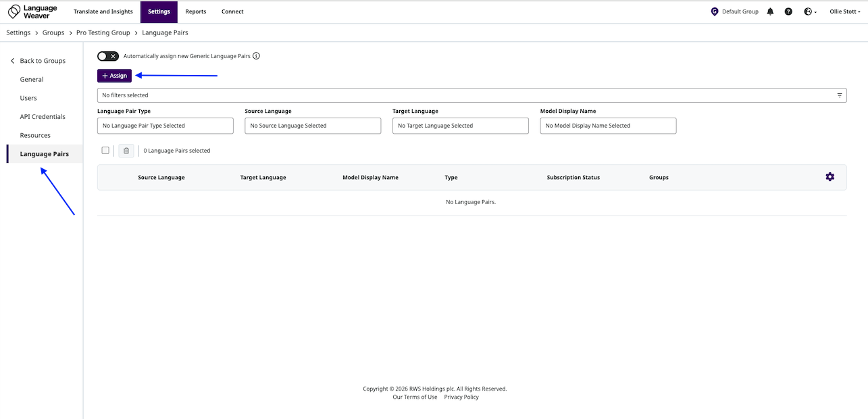The image size is (868, 419).
Task: Open the Language Pair Type dropdown
Action: pyautogui.click(x=165, y=126)
